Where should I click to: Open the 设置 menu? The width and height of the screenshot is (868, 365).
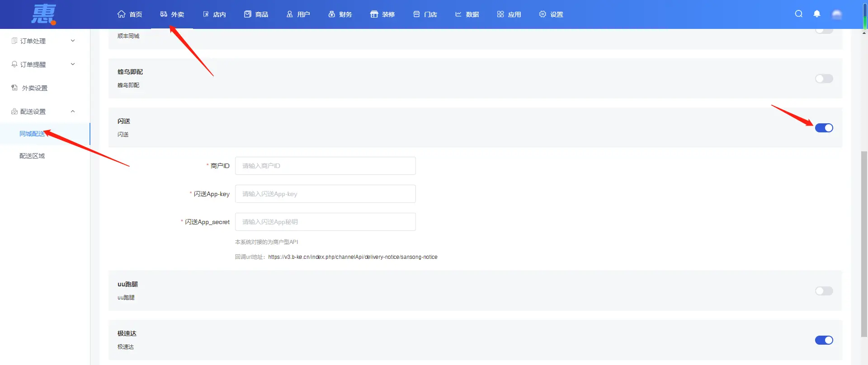pyautogui.click(x=557, y=14)
